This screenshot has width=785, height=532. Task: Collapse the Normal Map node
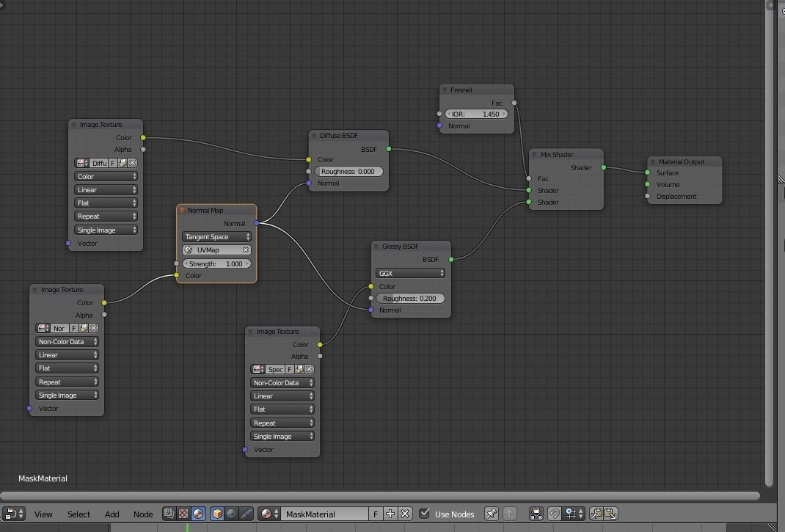pyautogui.click(x=182, y=211)
